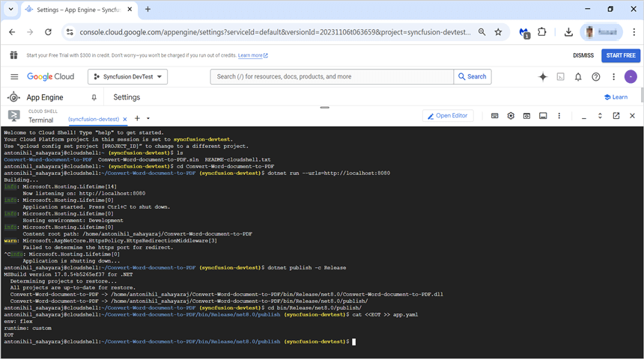Viewport: 644px width, 359px height.
Task: Open the Cloud Shell three-dot more menu
Action: [559, 116]
